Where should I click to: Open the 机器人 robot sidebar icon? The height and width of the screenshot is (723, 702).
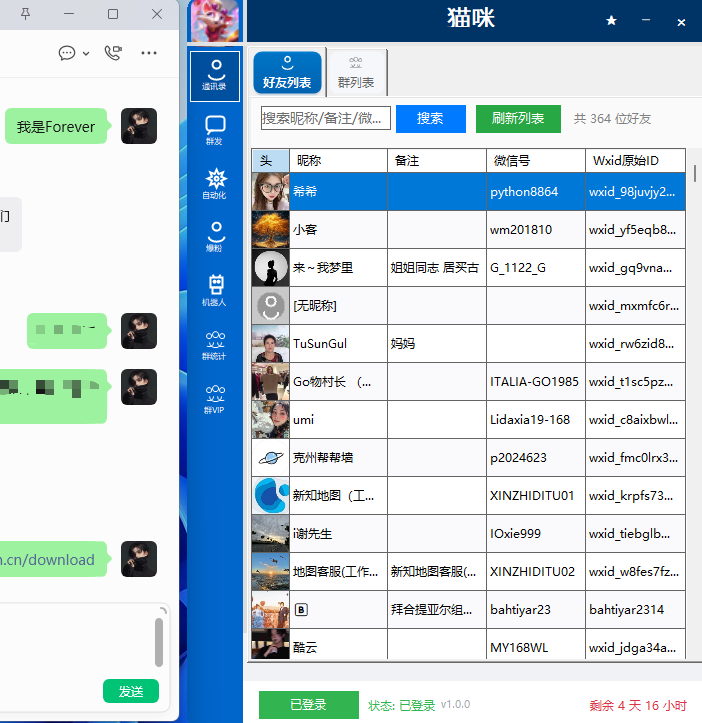click(x=214, y=290)
